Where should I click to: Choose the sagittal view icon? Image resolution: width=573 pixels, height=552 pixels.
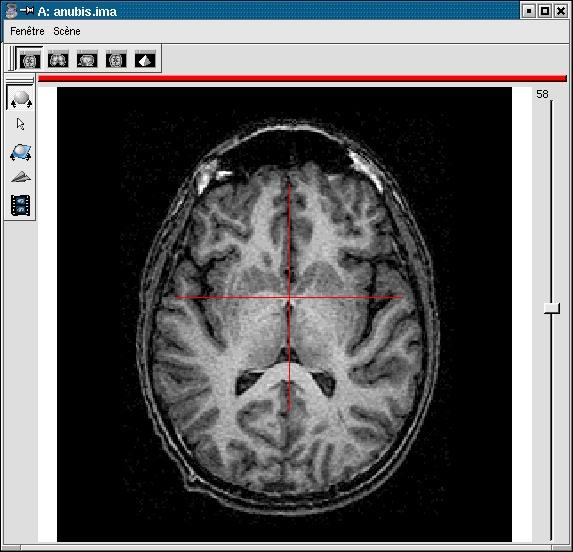coord(87,60)
